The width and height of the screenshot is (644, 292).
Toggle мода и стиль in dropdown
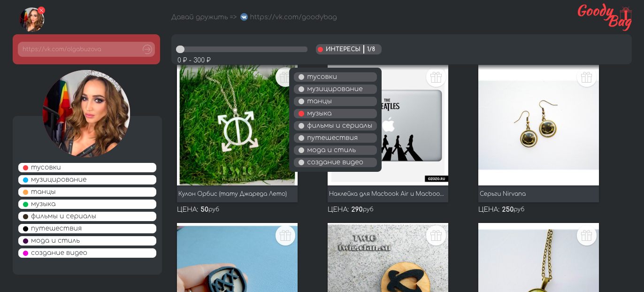pos(335,150)
